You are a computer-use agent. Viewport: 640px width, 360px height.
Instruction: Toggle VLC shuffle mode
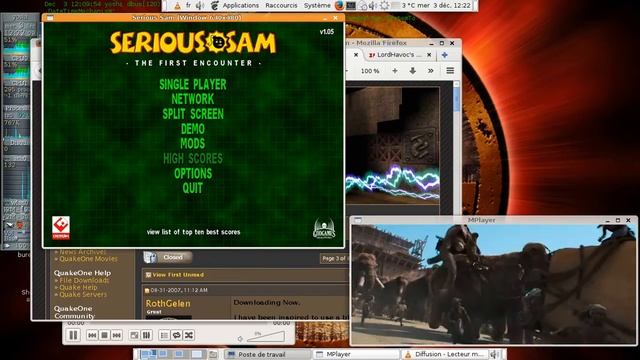[x=189, y=335]
